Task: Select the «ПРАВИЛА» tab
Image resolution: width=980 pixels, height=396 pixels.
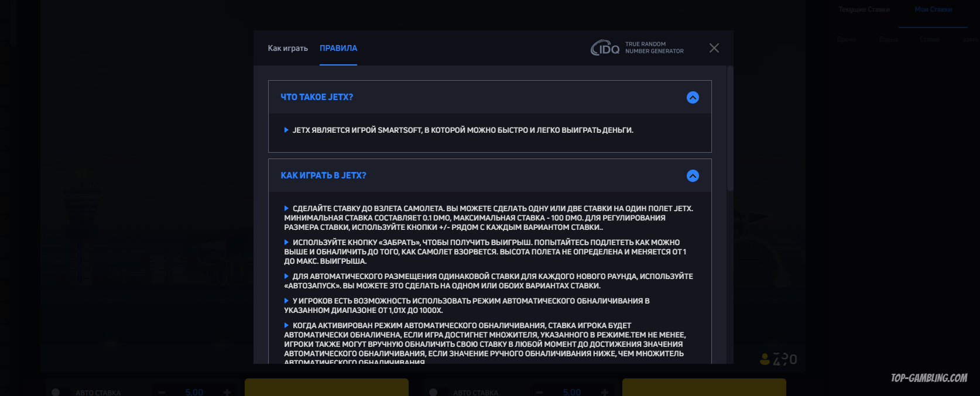Action: click(338, 48)
